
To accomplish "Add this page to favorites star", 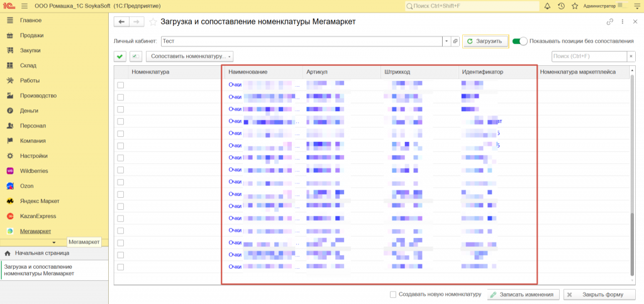I will click(x=153, y=22).
